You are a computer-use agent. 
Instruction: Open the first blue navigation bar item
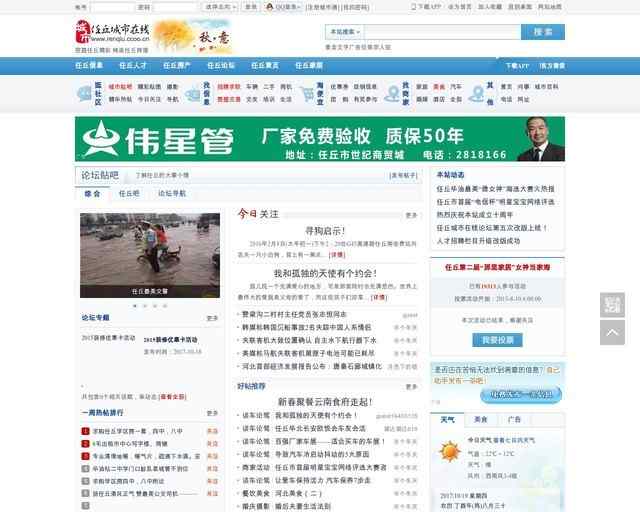tap(89, 65)
